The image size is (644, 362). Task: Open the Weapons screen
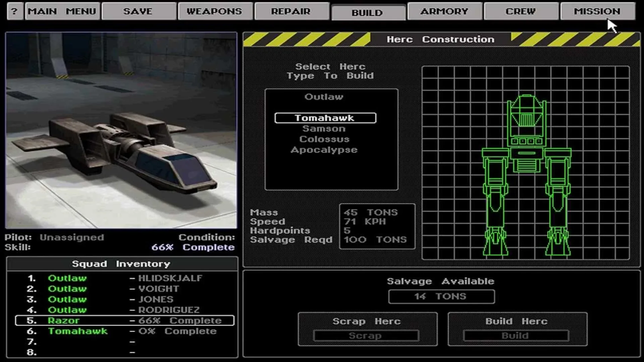[215, 11]
